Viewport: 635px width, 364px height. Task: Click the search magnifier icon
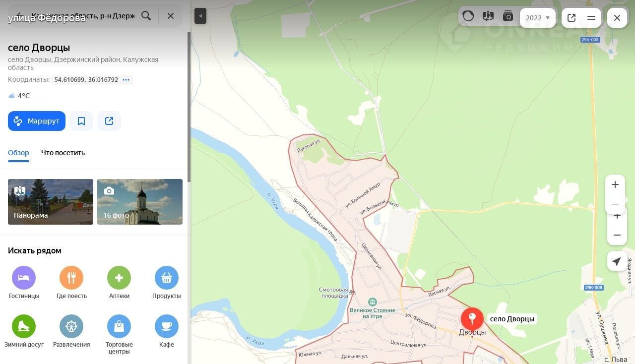(x=146, y=16)
